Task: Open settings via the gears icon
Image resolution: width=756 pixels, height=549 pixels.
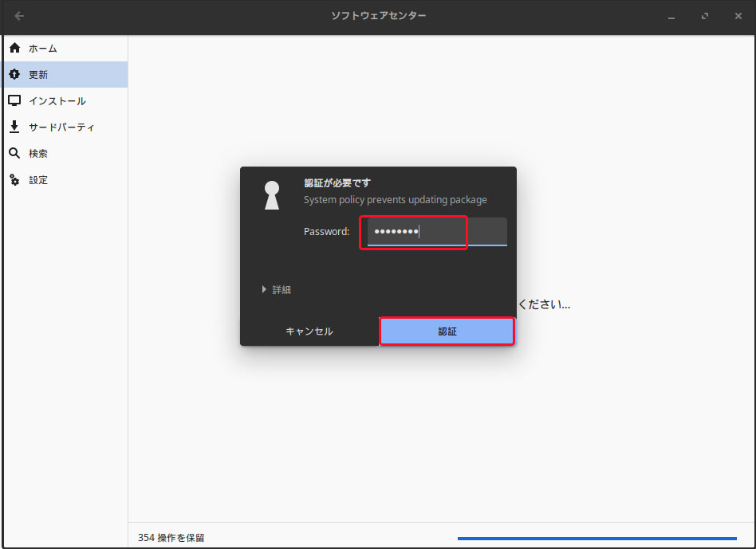Action: 14,180
